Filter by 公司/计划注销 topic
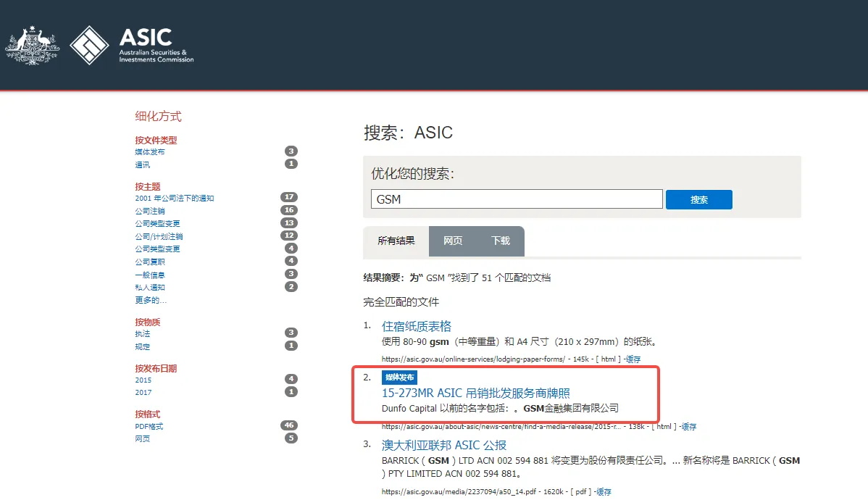Image resolution: width=868 pixels, height=500 pixels. click(159, 236)
